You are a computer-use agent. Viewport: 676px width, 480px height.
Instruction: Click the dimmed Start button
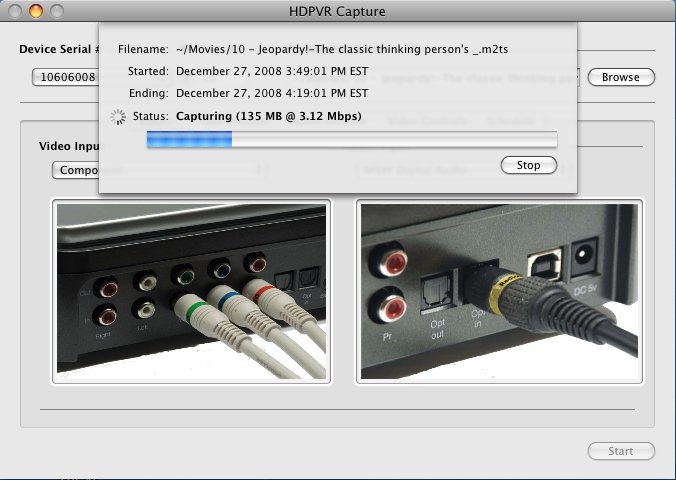[621, 451]
